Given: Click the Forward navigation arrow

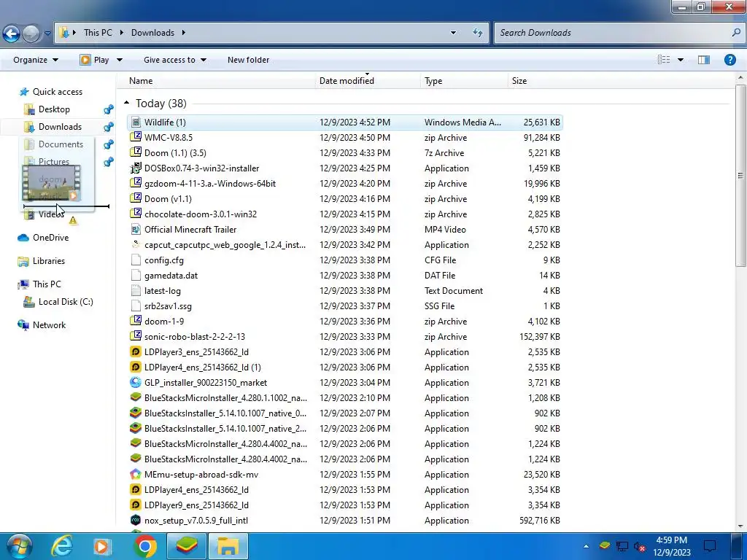Looking at the screenshot, I should pos(31,34).
